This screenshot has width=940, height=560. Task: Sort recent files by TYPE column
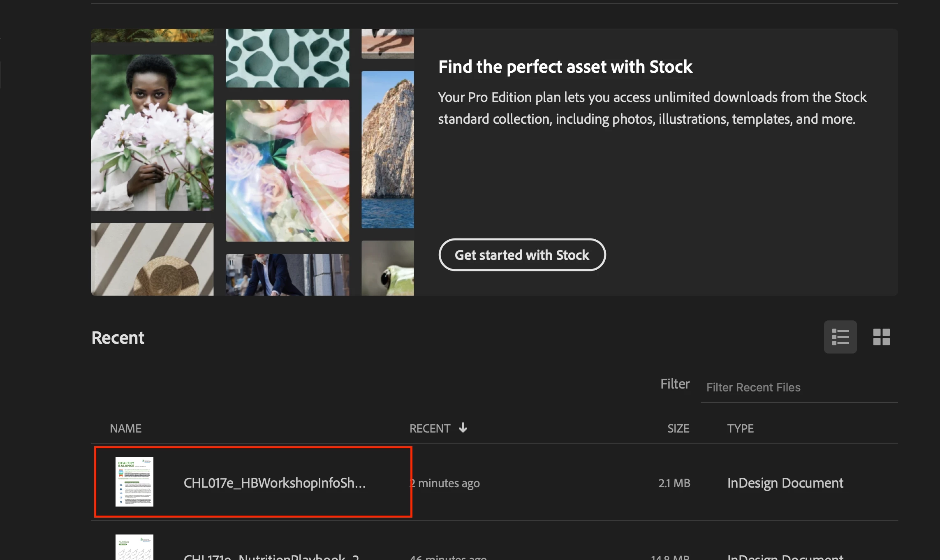click(740, 428)
